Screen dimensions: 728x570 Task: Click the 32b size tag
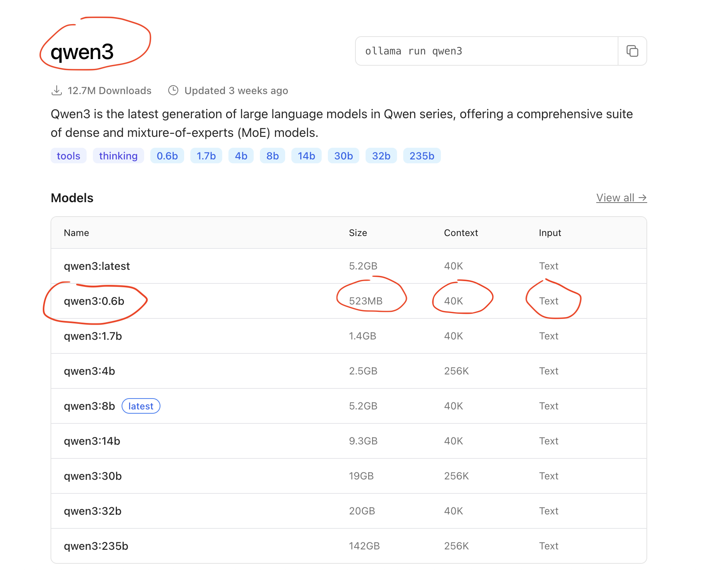tap(381, 156)
